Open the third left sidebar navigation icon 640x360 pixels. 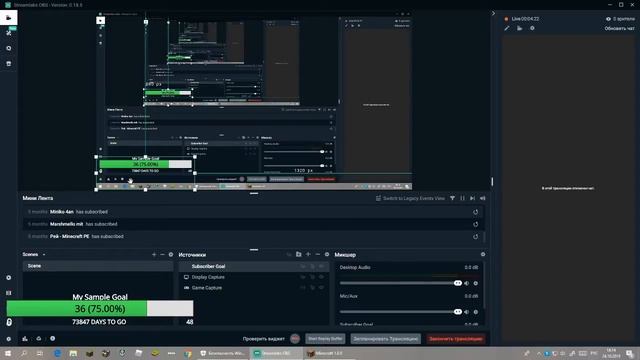[x=9, y=48]
